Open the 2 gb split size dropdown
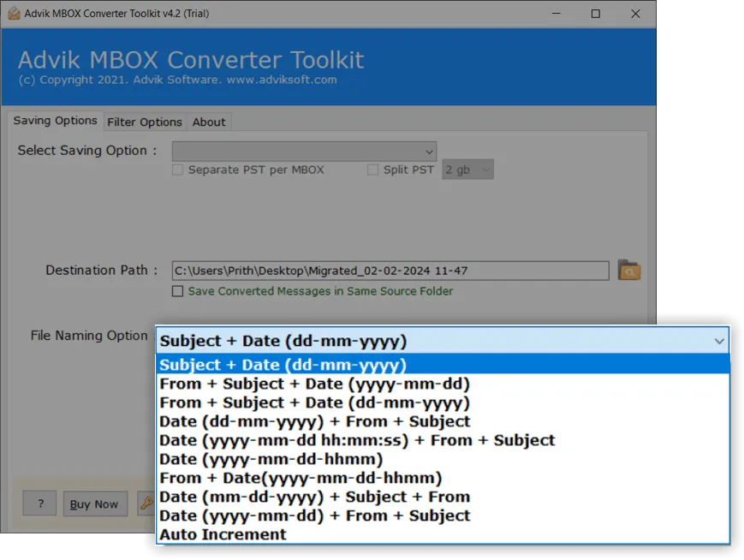This screenshot has width=744, height=560. (467, 170)
